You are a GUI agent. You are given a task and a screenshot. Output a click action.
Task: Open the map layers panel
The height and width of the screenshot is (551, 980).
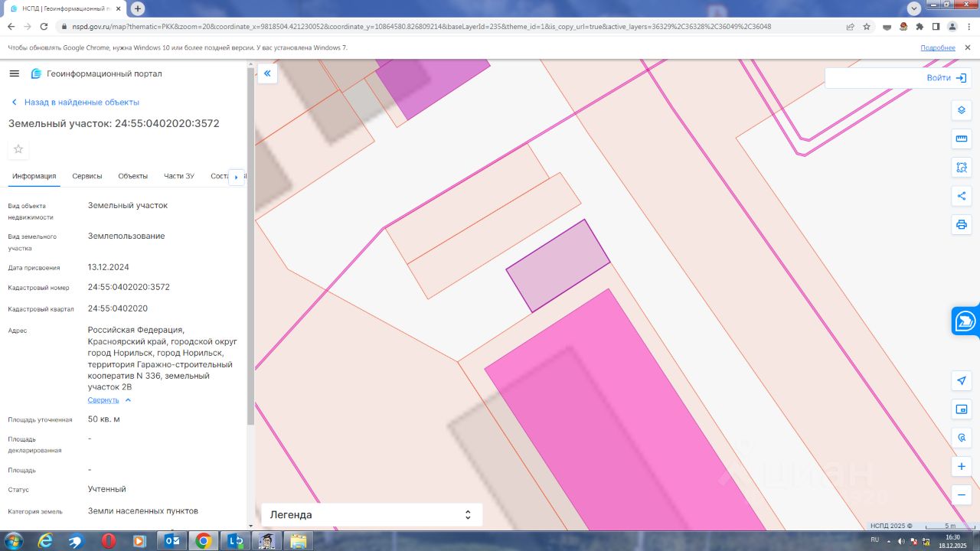(962, 110)
